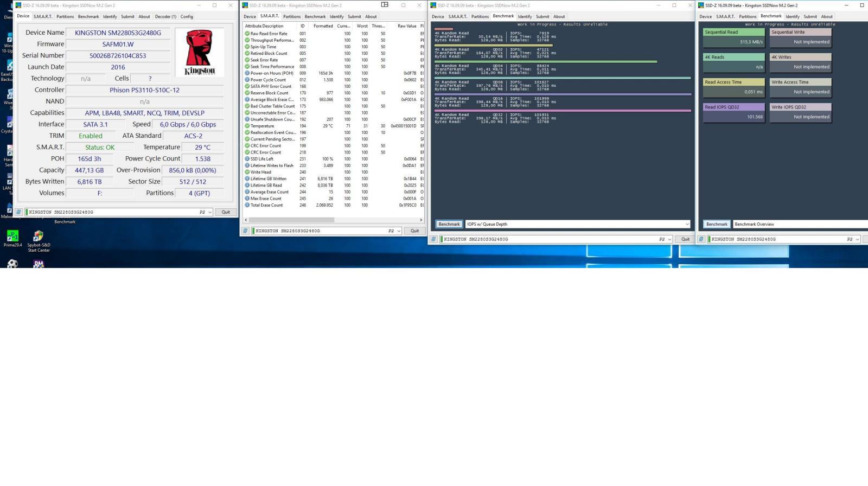Click the status icon beside Write Head
Image resolution: width=868 pixels, height=486 pixels.
pos(247,172)
